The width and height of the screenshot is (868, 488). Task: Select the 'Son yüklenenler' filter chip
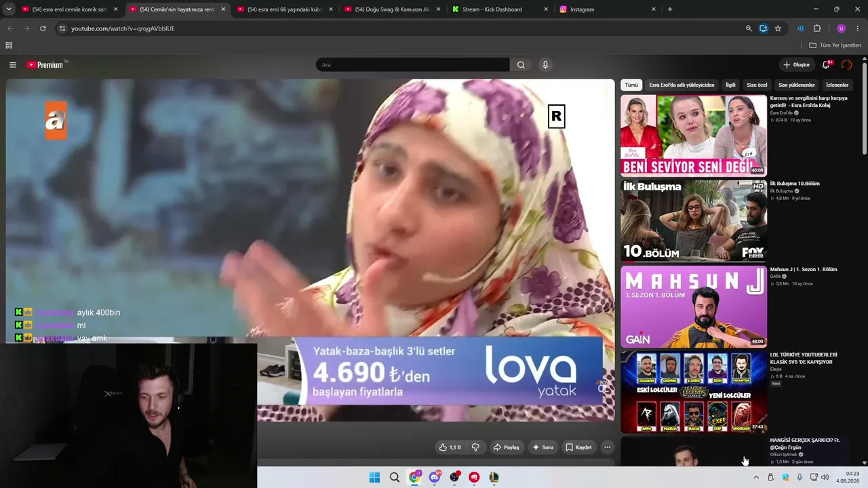(797, 85)
